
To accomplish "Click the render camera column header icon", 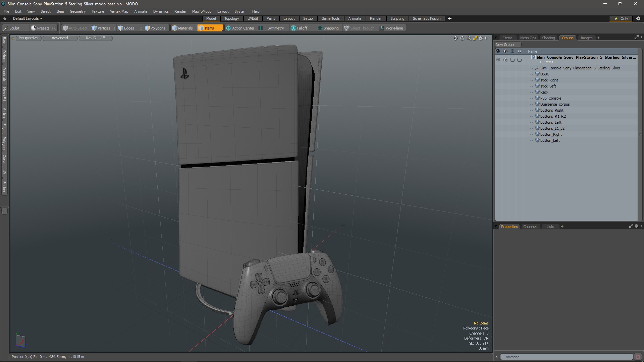I will pos(505,51).
